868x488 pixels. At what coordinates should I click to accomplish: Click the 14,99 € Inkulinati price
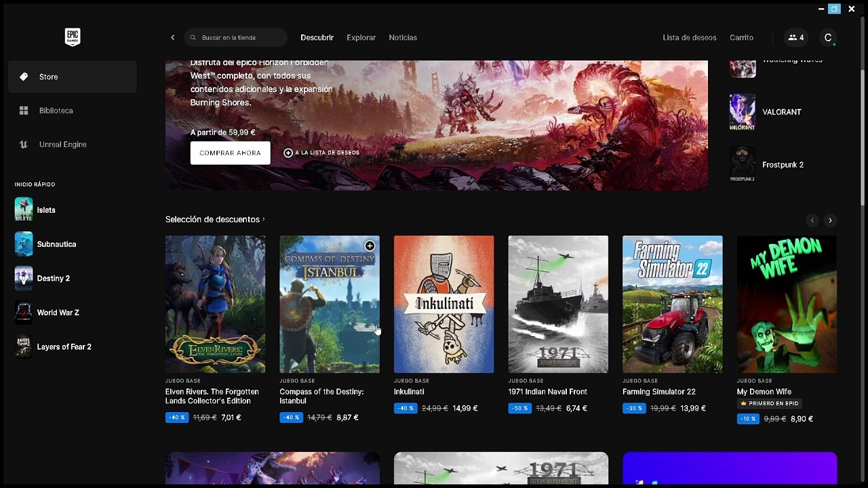pyautogui.click(x=465, y=408)
